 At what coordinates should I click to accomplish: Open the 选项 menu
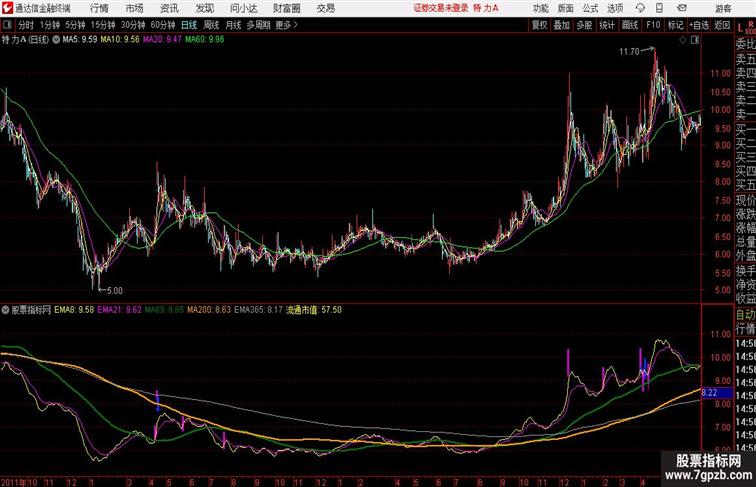coord(615,8)
